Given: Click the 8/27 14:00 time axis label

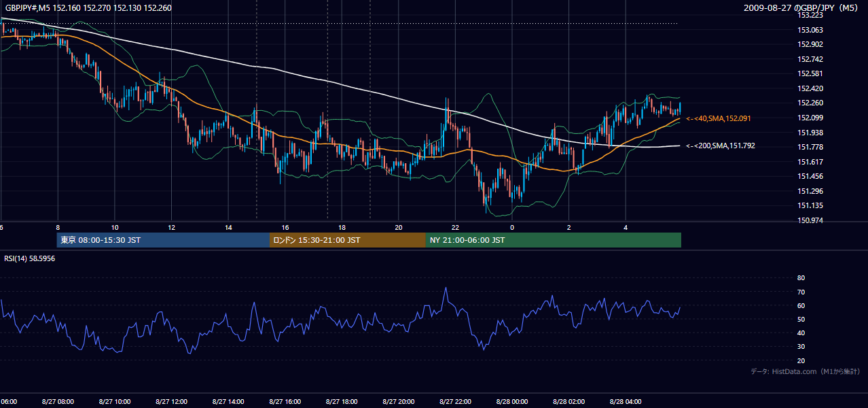Looking at the screenshot, I should click(228, 401).
